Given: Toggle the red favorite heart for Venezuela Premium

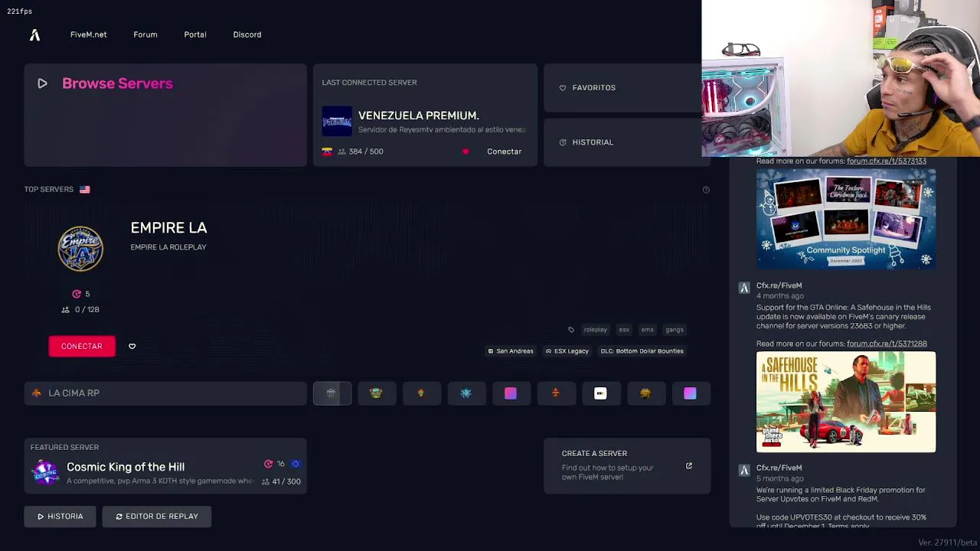Looking at the screenshot, I should pyautogui.click(x=465, y=152).
